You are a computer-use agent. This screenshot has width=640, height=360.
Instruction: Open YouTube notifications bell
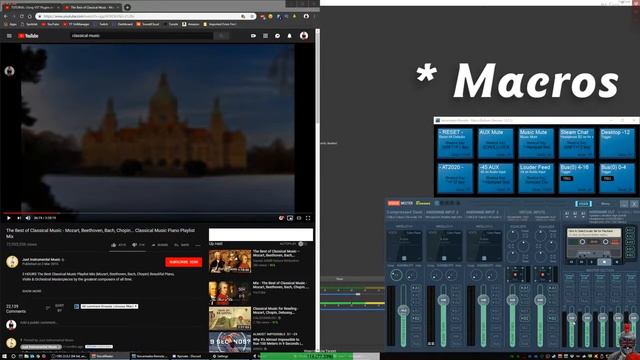[289, 36]
